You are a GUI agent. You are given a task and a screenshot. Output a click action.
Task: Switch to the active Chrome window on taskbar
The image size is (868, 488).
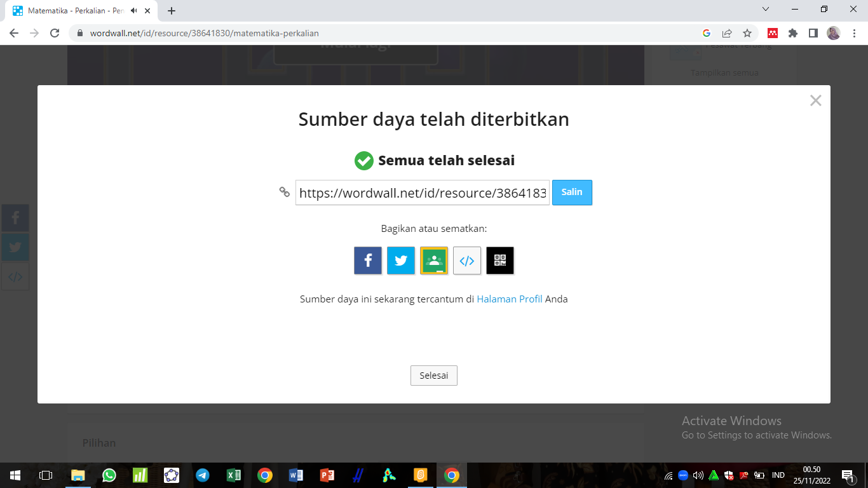(451, 475)
